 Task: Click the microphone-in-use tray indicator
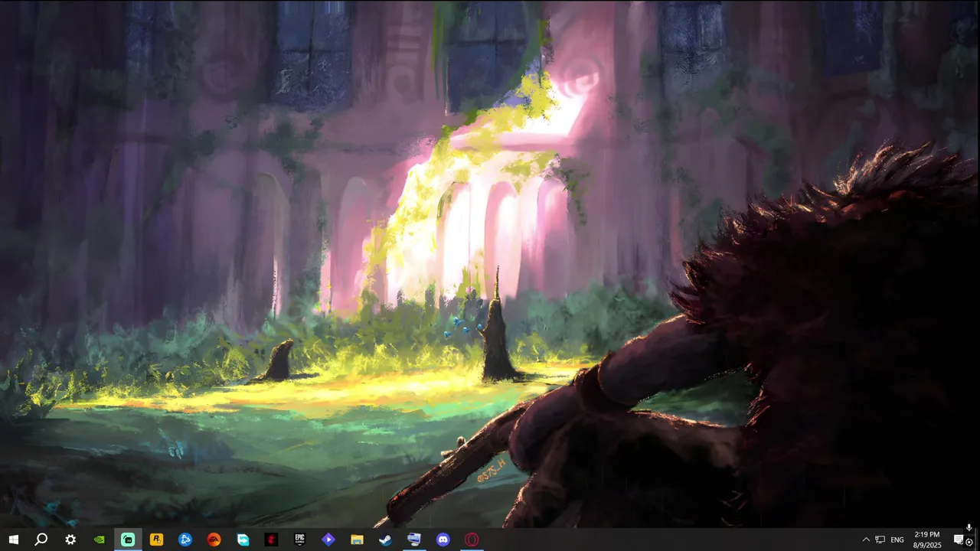(x=969, y=527)
